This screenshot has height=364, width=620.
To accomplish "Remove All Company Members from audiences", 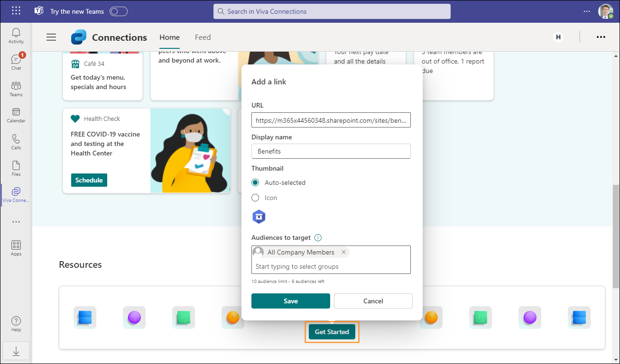I will [343, 252].
